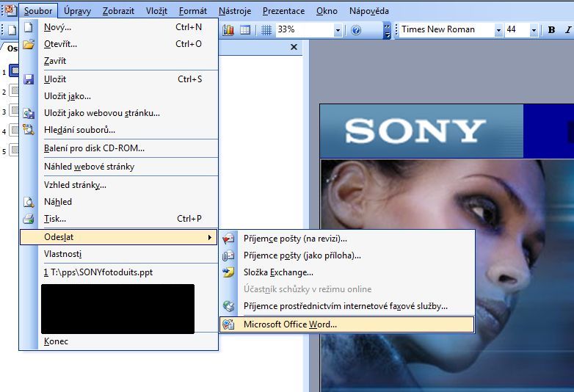
Task: Click the printer icon beside Tisk
Action: tap(29, 219)
